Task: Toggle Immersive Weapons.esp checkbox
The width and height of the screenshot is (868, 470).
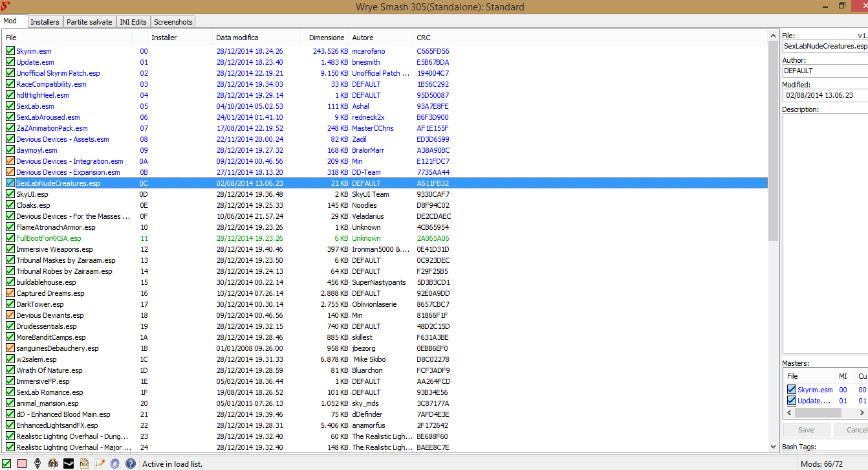Action: click(x=10, y=249)
